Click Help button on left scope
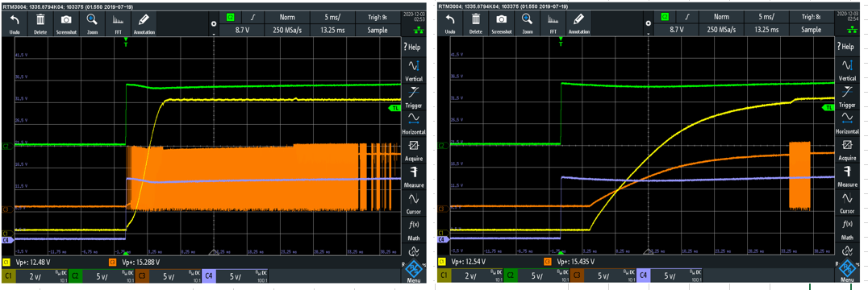This screenshot has height=290, width=868. [413, 47]
